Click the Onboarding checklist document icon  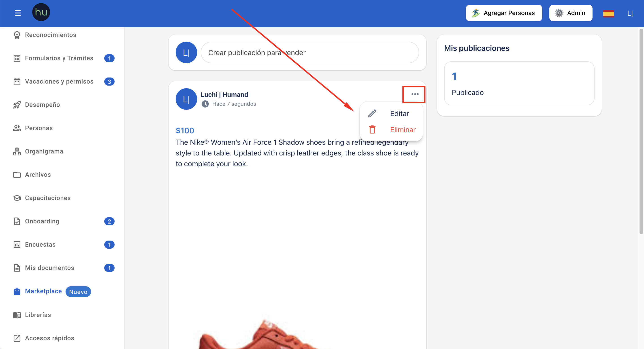point(17,221)
